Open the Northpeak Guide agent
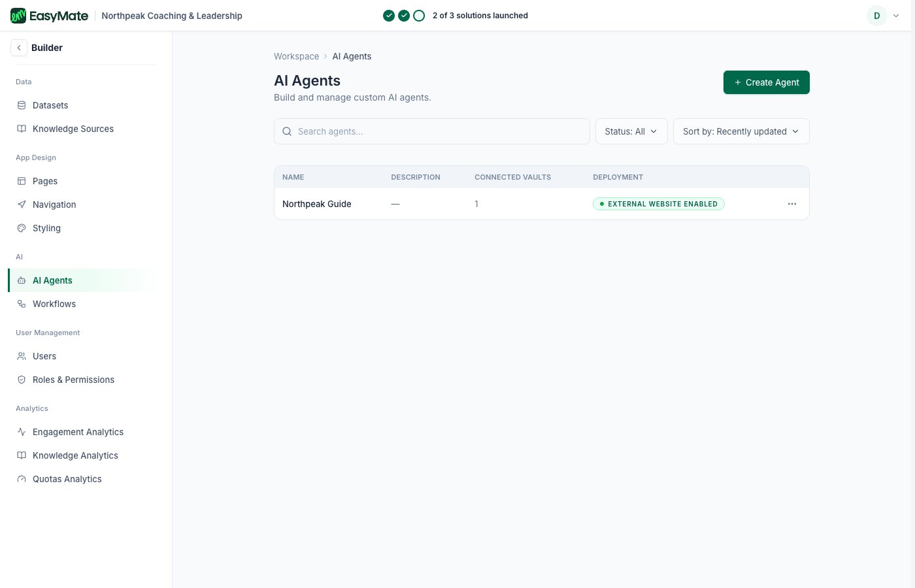Screen dimensions: 915x588 point(317,204)
